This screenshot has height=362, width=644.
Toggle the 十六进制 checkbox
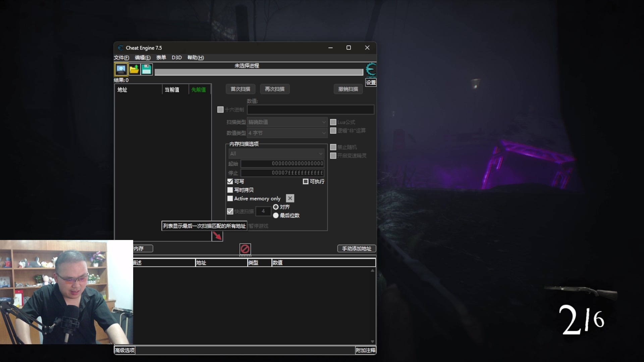(x=220, y=110)
